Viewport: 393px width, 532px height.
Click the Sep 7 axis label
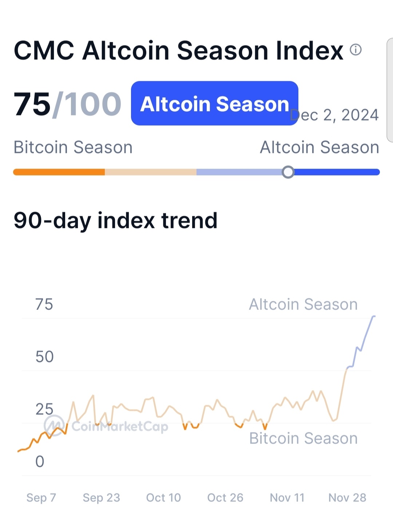tap(41, 497)
